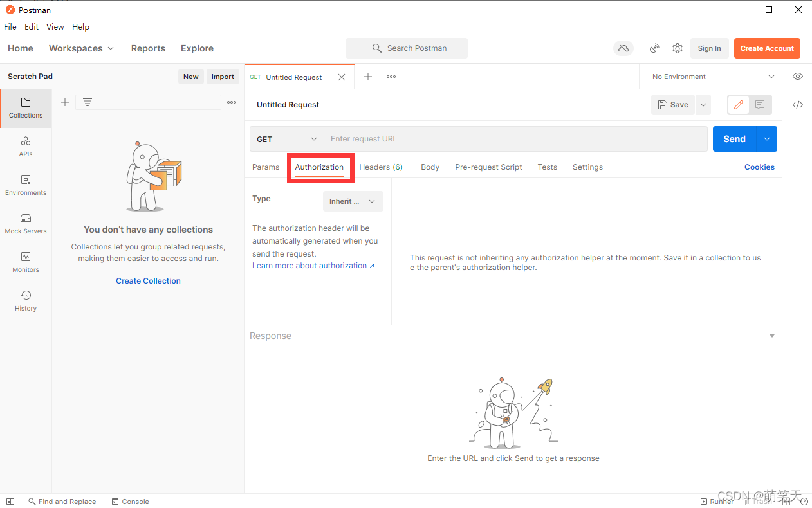Image resolution: width=812 pixels, height=508 pixels.
Task: Open the Edit menu
Action: pyautogui.click(x=32, y=27)
